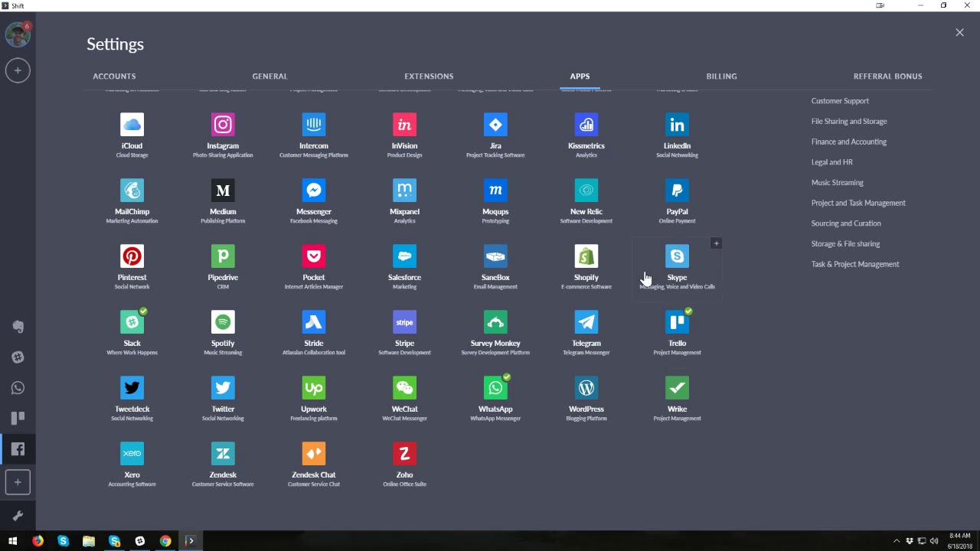The height and width of the screenshot is (551, 980).
Task: Choose the Xero app icon
Action: 132,454
